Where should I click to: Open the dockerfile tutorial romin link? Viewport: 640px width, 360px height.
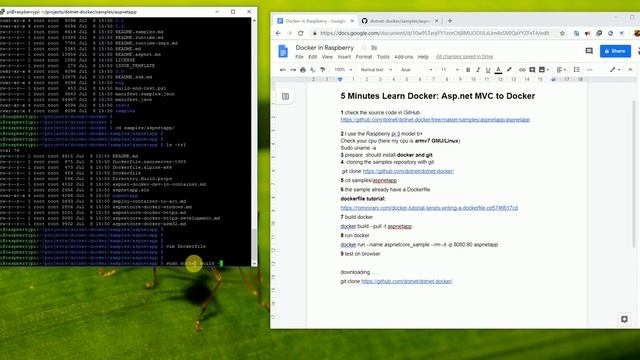[429, 208]
